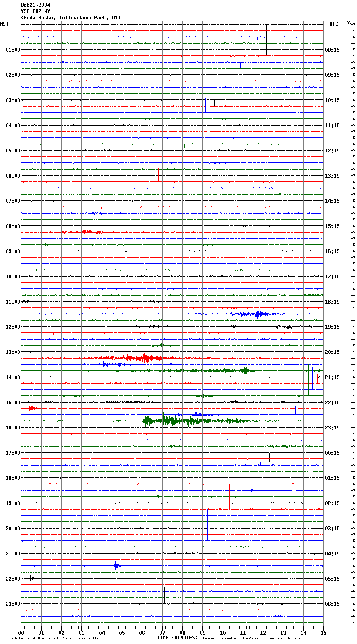Select the 21:00 MST time label
The height and width of the screenshot is (644, 357).
click(x=13, y=554)
